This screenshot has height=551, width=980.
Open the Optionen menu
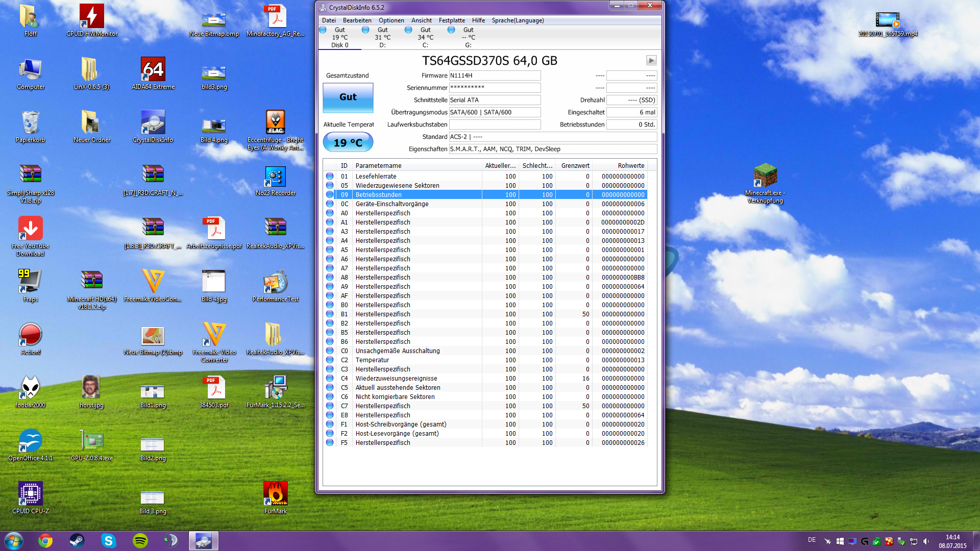point(391,20)
